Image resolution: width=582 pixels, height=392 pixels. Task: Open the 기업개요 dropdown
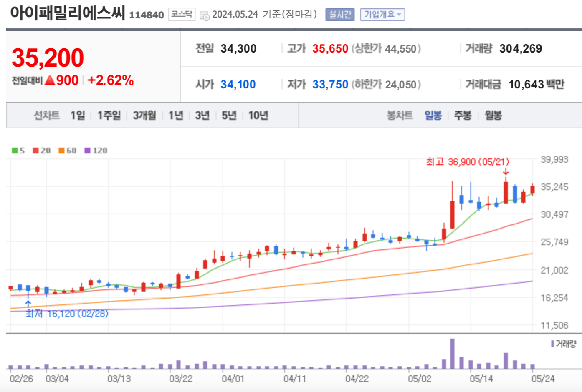point(382,15)
